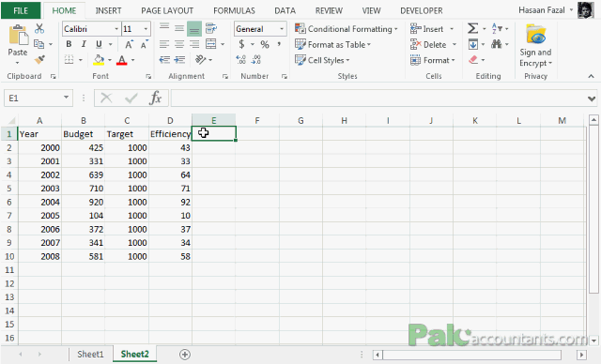Click the Format as Table button

pos(332,44)
